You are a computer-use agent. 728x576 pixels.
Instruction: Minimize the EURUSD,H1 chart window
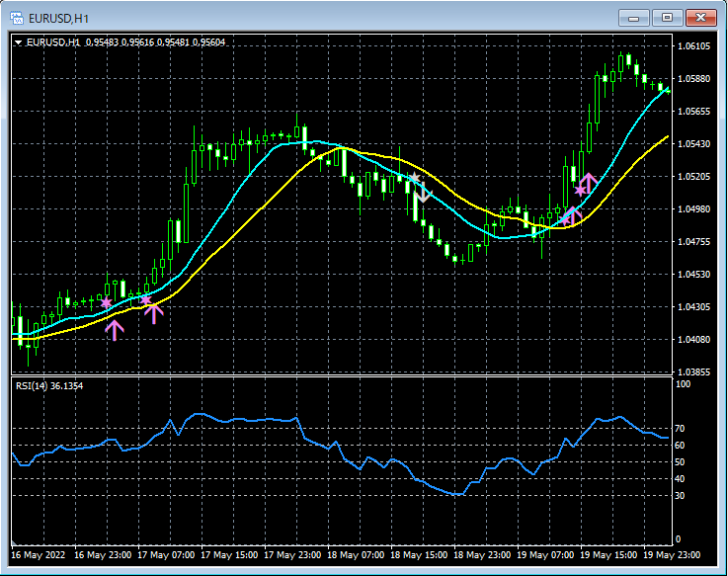coord(634,18)
